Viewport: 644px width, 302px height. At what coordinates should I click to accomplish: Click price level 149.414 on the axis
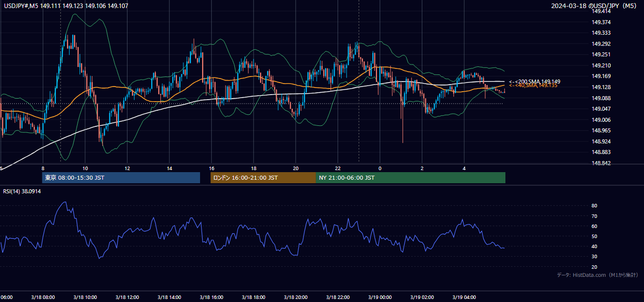pos(602,12)
